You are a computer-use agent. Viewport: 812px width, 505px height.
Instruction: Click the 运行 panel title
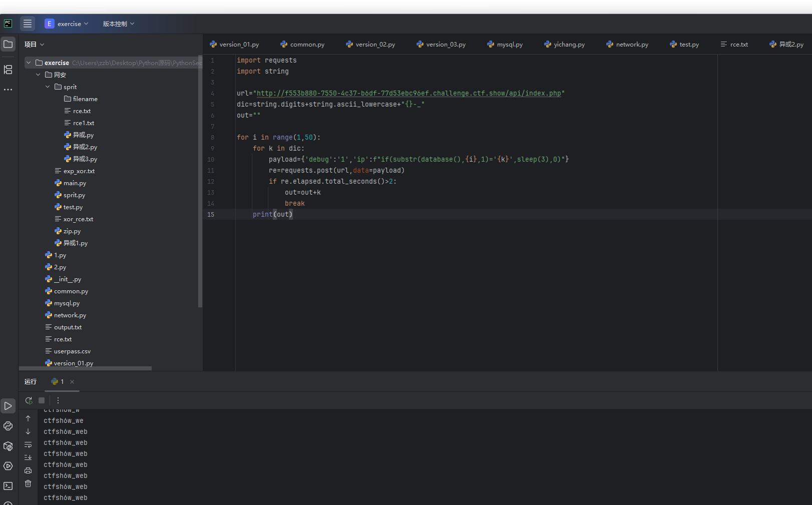31,382
